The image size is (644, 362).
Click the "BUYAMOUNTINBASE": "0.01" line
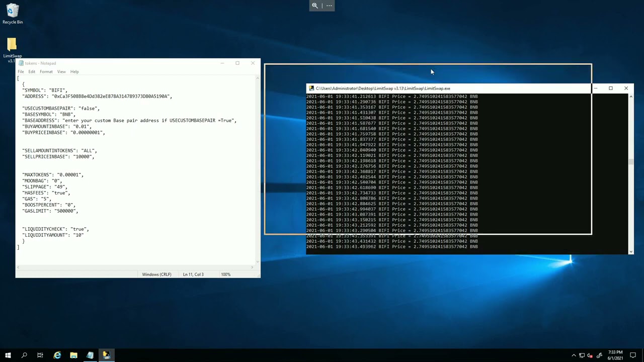(x=57, y=127)
